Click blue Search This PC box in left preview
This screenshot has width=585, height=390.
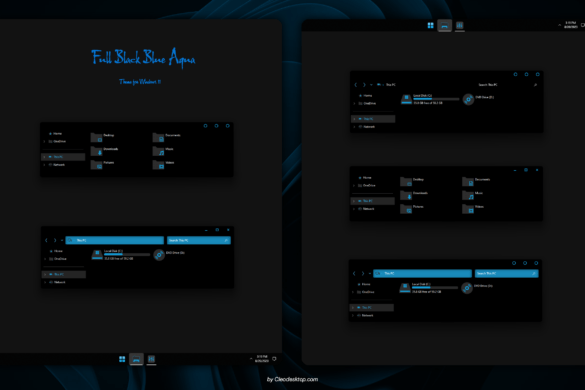tap(199, 240)
